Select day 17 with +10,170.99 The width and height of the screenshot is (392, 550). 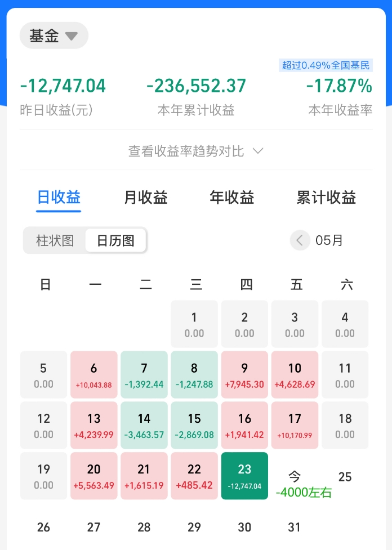(295, 425)
